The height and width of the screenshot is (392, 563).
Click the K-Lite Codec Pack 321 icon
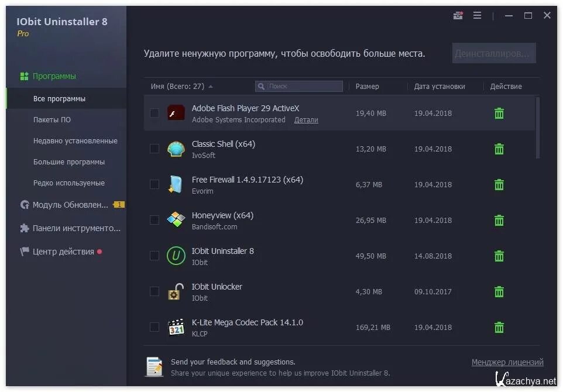coord(176,327)
